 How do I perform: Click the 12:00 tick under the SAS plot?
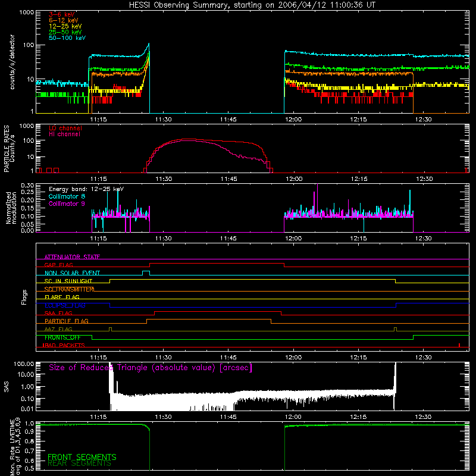point(293,417)
